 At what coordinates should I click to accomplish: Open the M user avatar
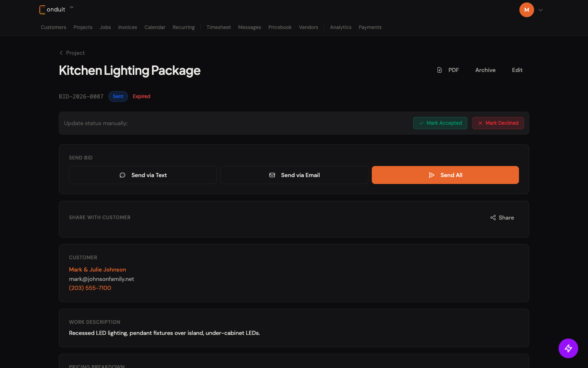[526, 10]
